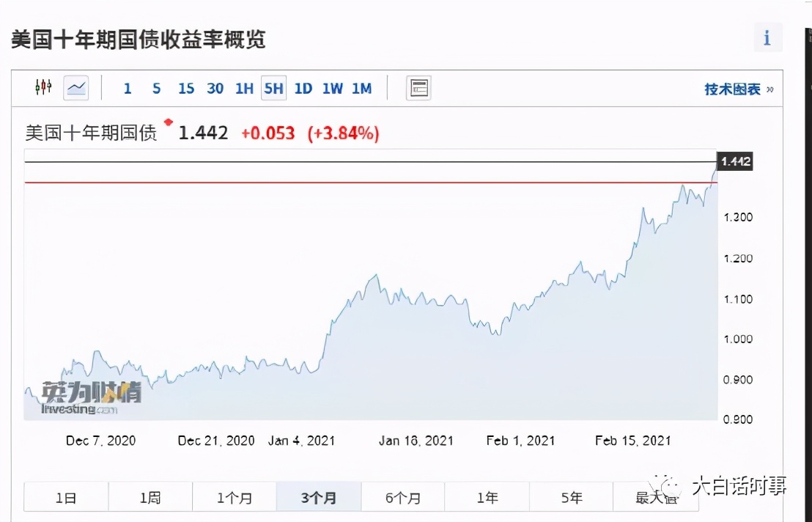
Task: Select the line chart type icon
Action: [x=75, y=87]
